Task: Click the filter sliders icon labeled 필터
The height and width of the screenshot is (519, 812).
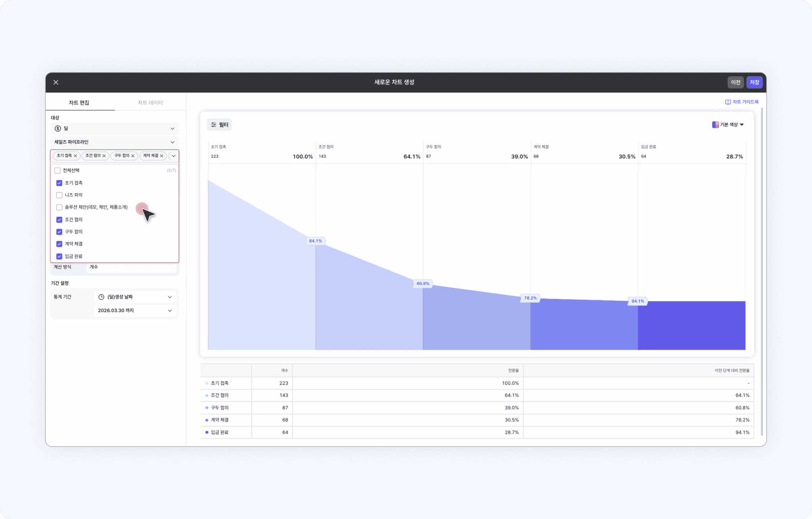Action: pos(214,125)
